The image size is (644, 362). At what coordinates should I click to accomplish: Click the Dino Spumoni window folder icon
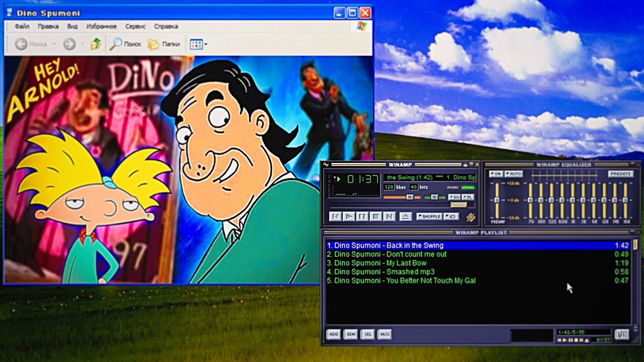click(10, 13)
